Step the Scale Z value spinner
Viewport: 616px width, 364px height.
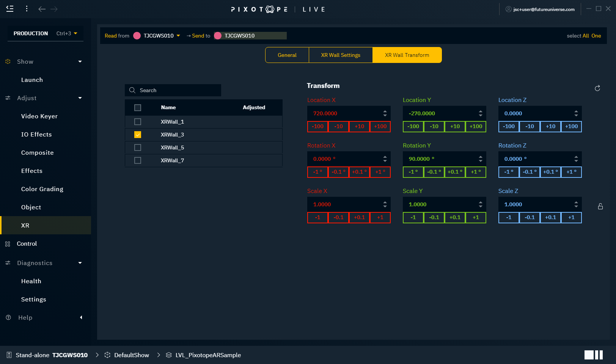[x=576, y=204]
